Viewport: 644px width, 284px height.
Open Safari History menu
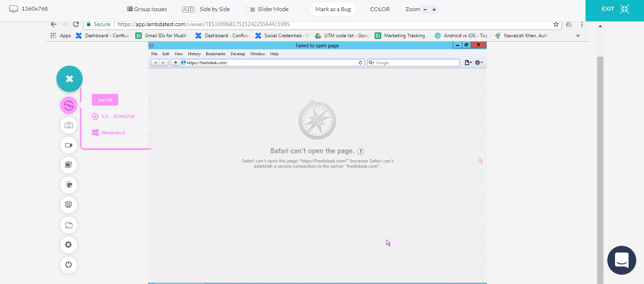194,54
